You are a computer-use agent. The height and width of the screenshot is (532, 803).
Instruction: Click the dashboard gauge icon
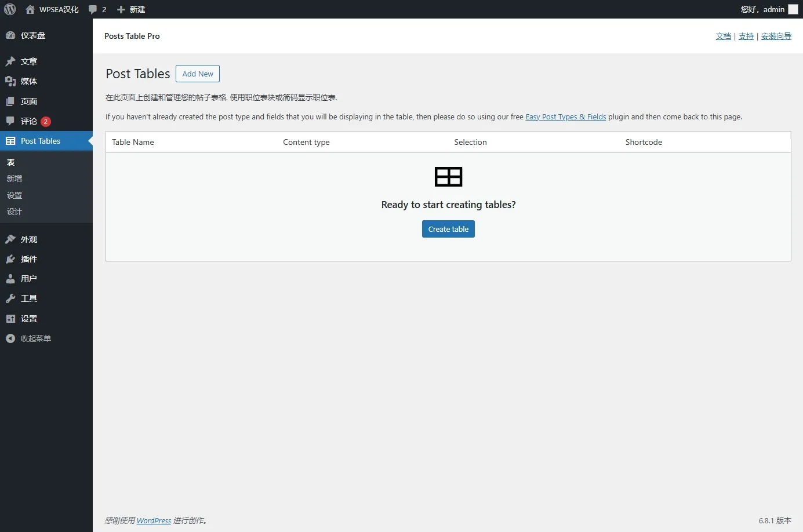coord(10,35)
